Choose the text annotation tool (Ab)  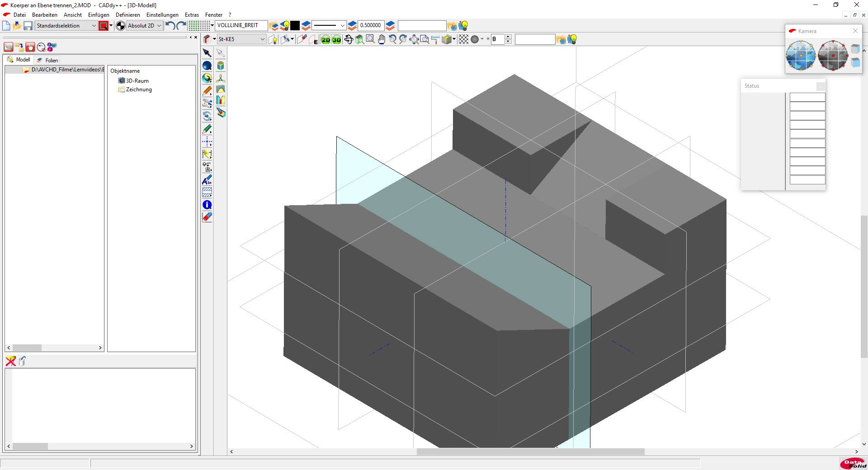207,180
